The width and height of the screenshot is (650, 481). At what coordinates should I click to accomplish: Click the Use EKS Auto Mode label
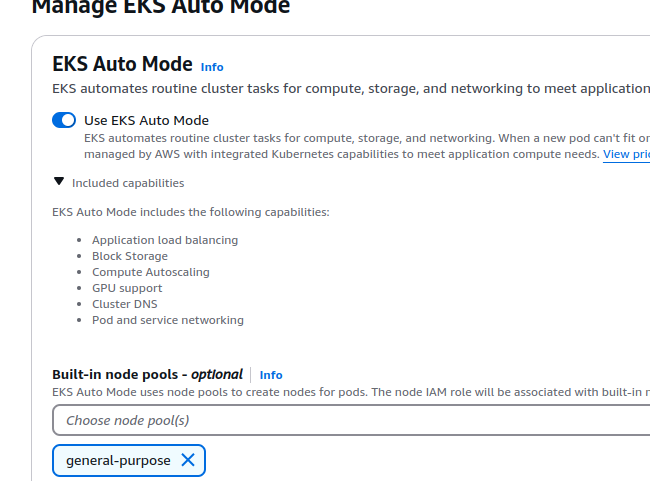click(146, 120)
